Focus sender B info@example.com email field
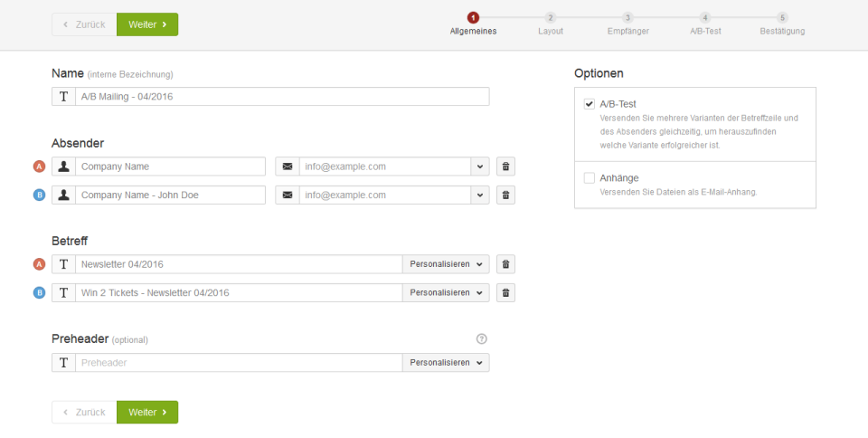The width and height of the screenshot is (868, 438). [385, 195]
